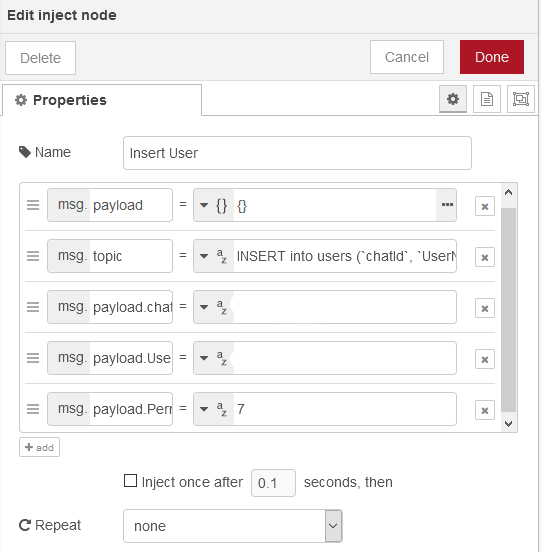Click the Cancel button
Screen dimensions: 541x552
coord(407,57)
